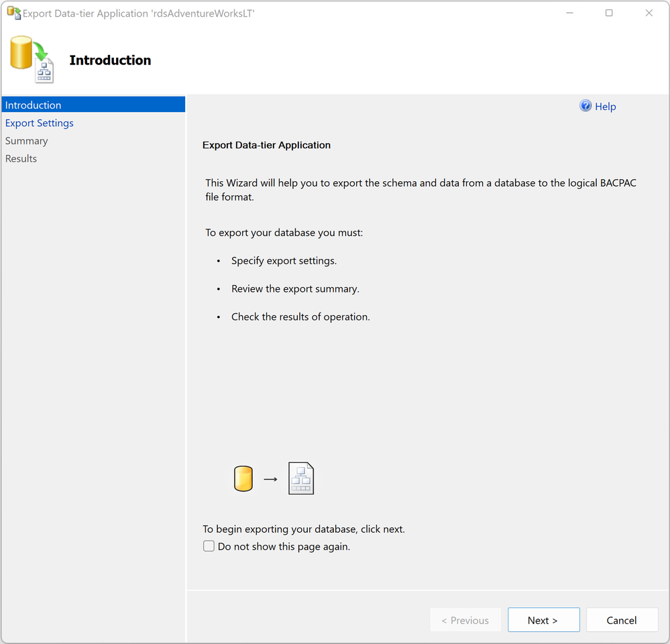Minimize the Export Data-tier Application window

point(569,13)
